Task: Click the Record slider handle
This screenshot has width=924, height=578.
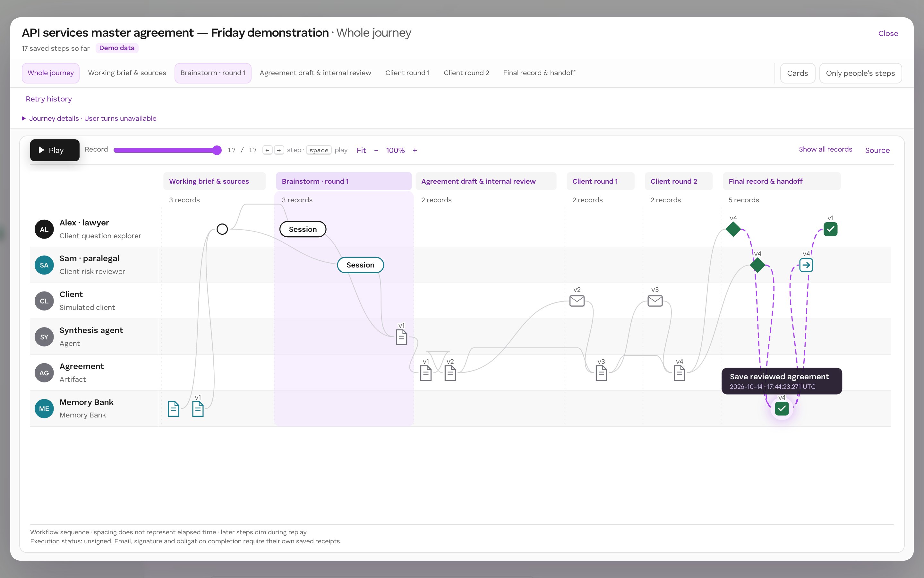Action: [217, 150]
